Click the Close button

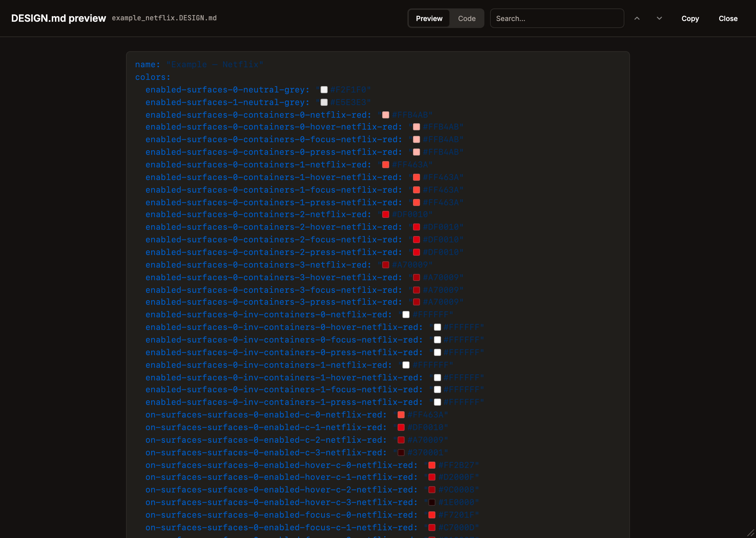(x=728, y=19)
